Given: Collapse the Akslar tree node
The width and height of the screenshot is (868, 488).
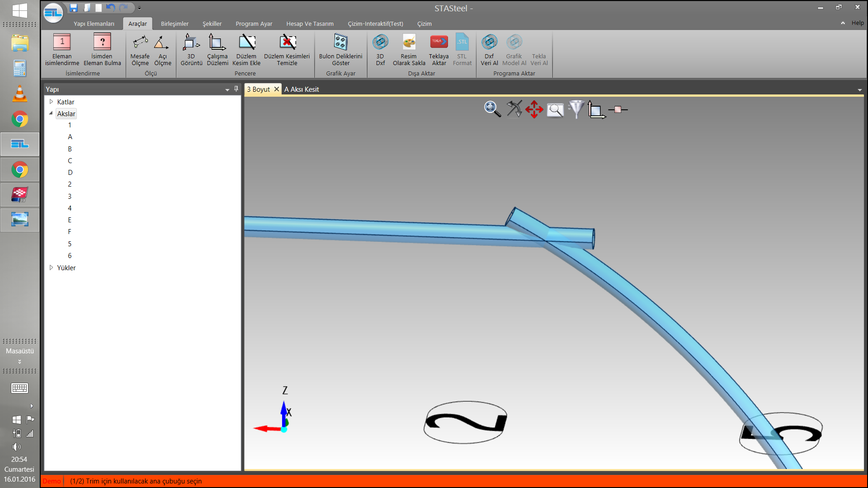Looking at the screenshot, I should point(51,113).
